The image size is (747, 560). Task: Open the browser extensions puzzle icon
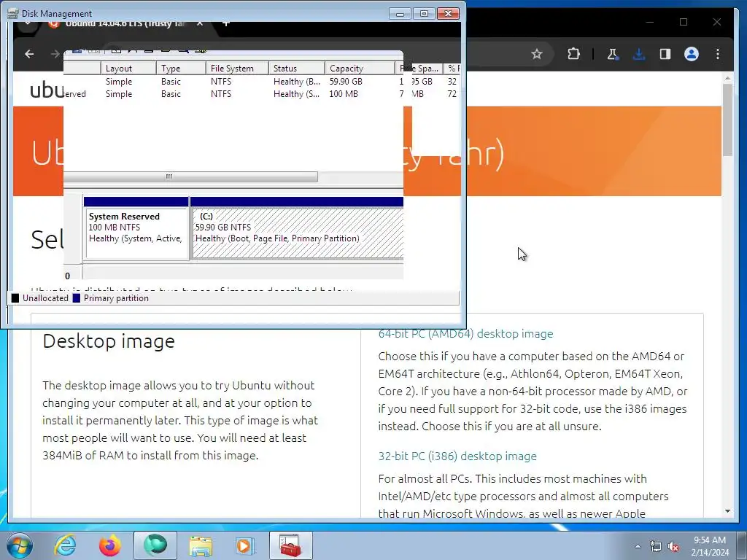coord(573,54)
